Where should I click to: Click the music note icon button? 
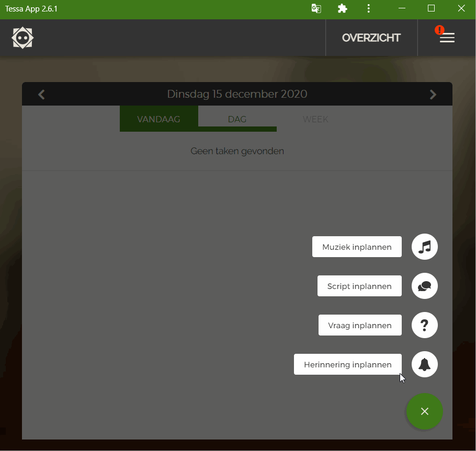(x=424, y=247)
